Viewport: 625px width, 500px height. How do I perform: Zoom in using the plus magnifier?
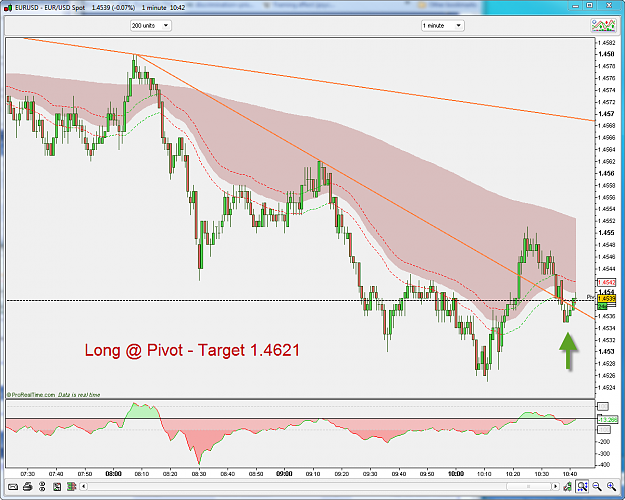611,486
